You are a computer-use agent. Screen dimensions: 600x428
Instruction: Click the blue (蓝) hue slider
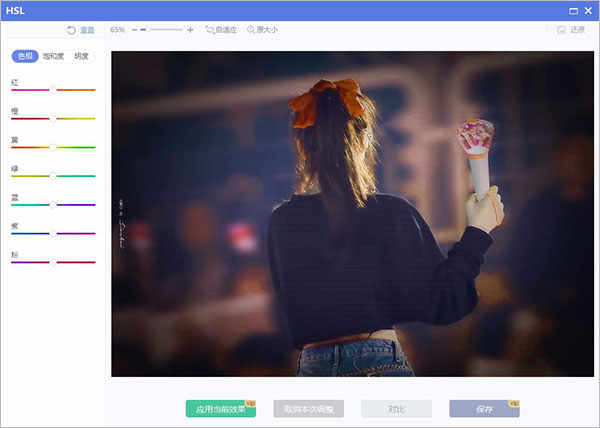click(53, 205)
